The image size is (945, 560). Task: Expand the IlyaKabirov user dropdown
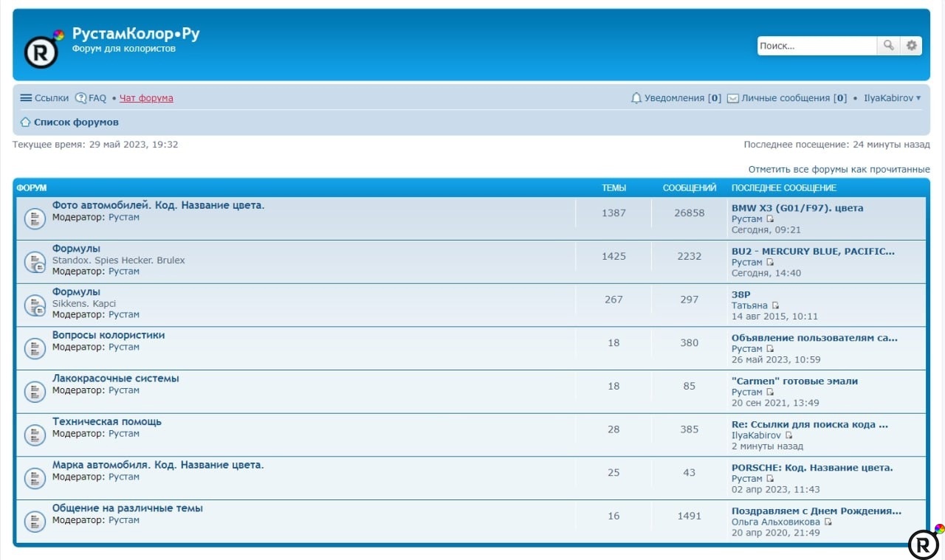click(892, 98)
